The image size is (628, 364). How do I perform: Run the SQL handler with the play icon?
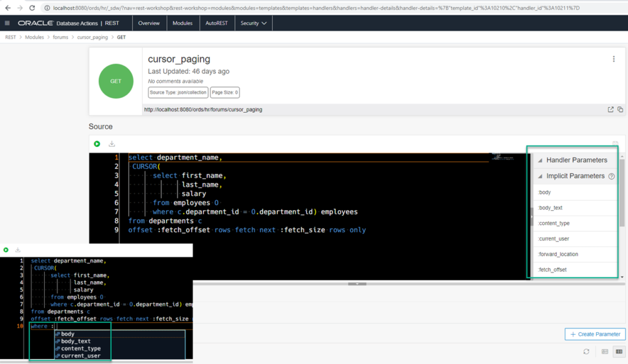(x=97, y=143)
